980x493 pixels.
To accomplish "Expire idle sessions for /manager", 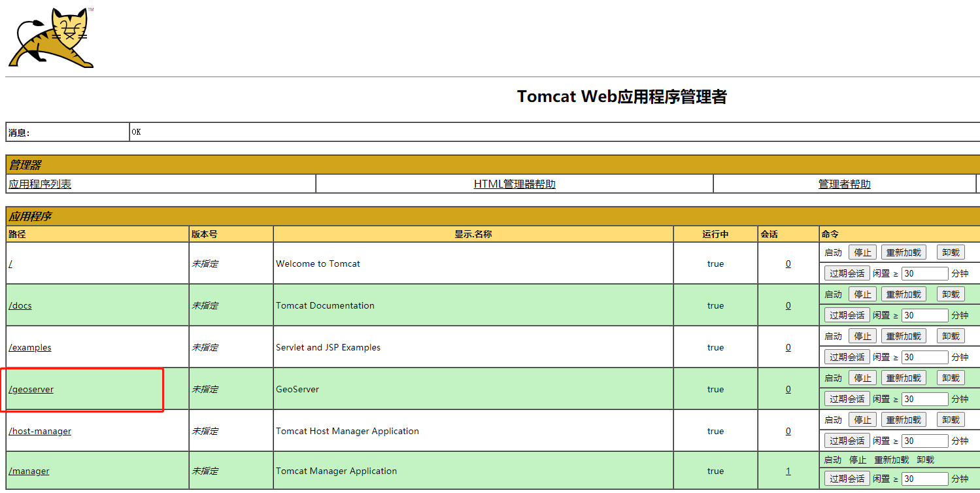I will [x=847, y=478].
